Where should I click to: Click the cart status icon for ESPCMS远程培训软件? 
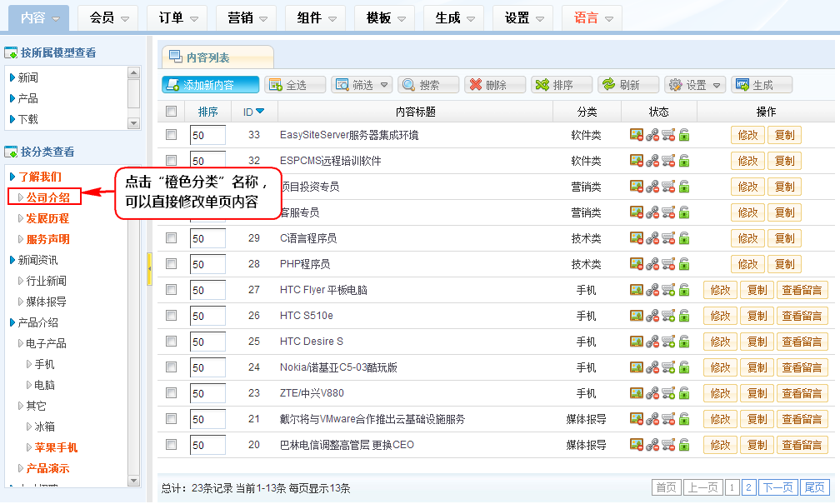668,161
